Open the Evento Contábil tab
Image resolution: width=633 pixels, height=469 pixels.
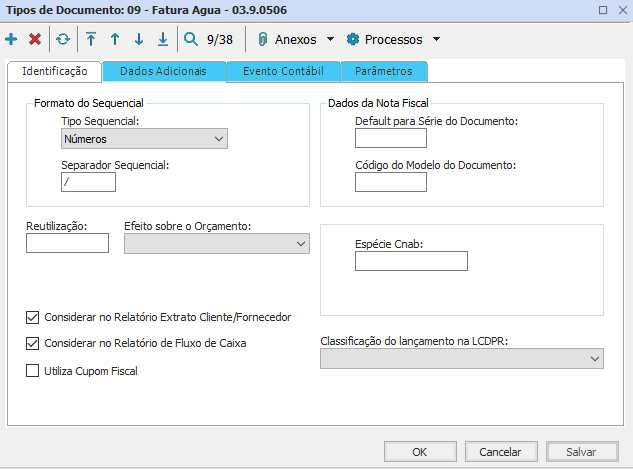click(283, 71)
